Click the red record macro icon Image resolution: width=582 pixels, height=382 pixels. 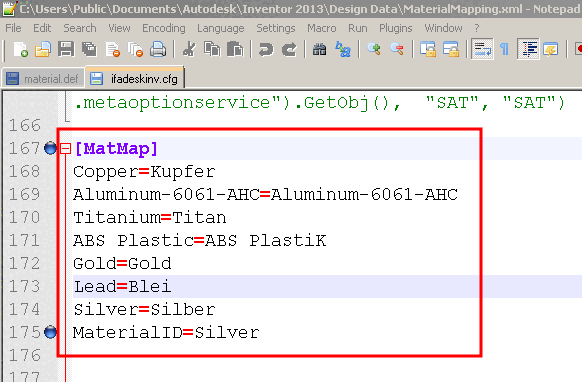coord(578,49)
